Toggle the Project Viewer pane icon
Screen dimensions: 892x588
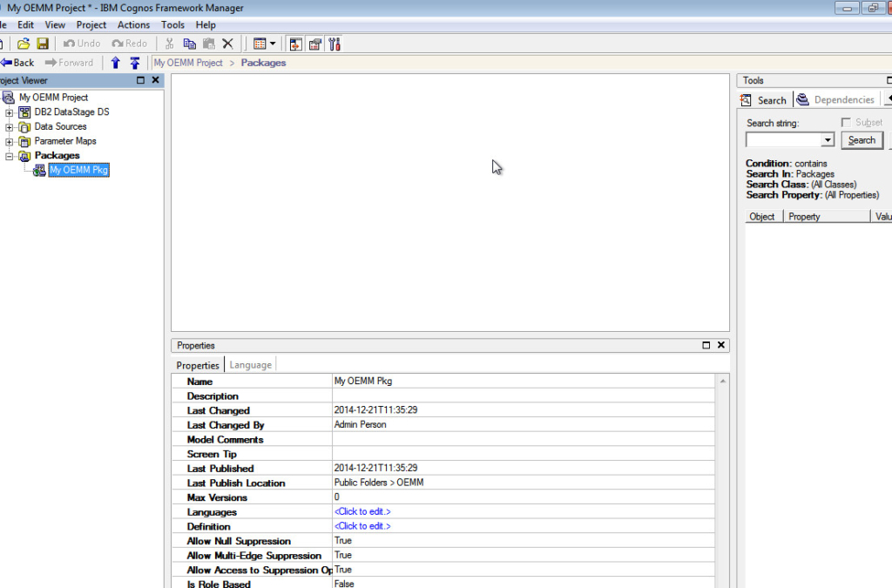296,44
